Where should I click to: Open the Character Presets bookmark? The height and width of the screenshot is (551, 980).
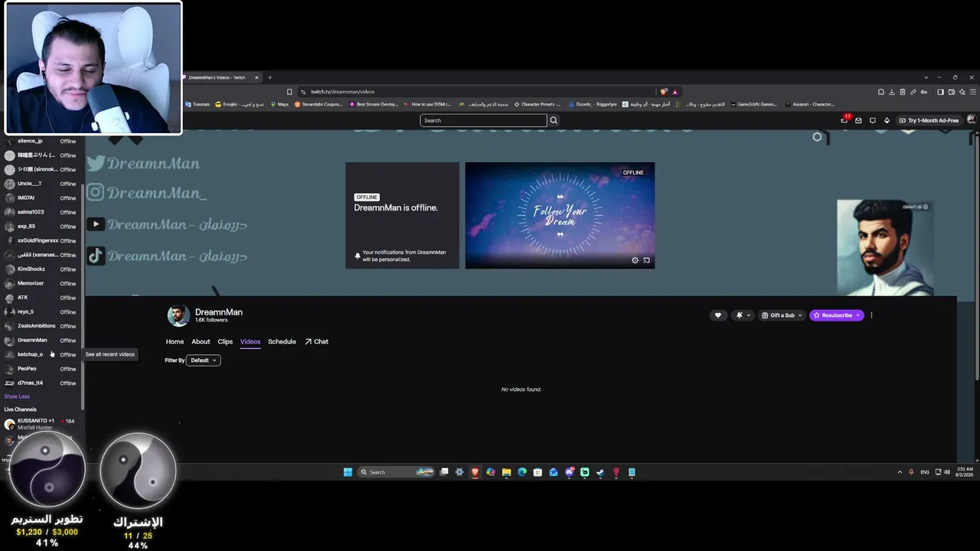537,104
